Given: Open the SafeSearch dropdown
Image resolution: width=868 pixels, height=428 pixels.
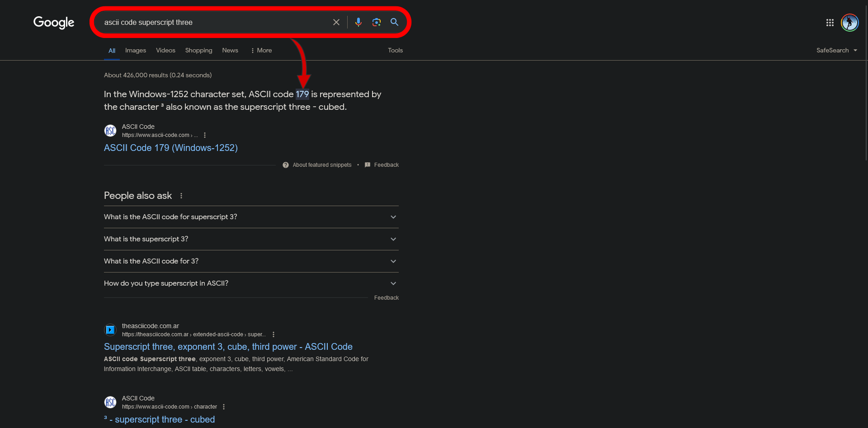Looking at the screenshot, I should [x=837, y=51].
